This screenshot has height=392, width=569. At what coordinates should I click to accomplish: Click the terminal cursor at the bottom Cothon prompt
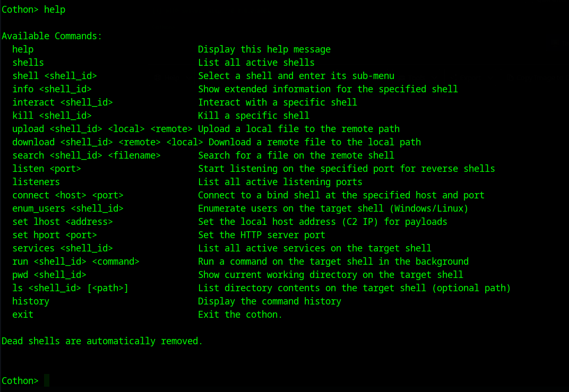[47, 380]
